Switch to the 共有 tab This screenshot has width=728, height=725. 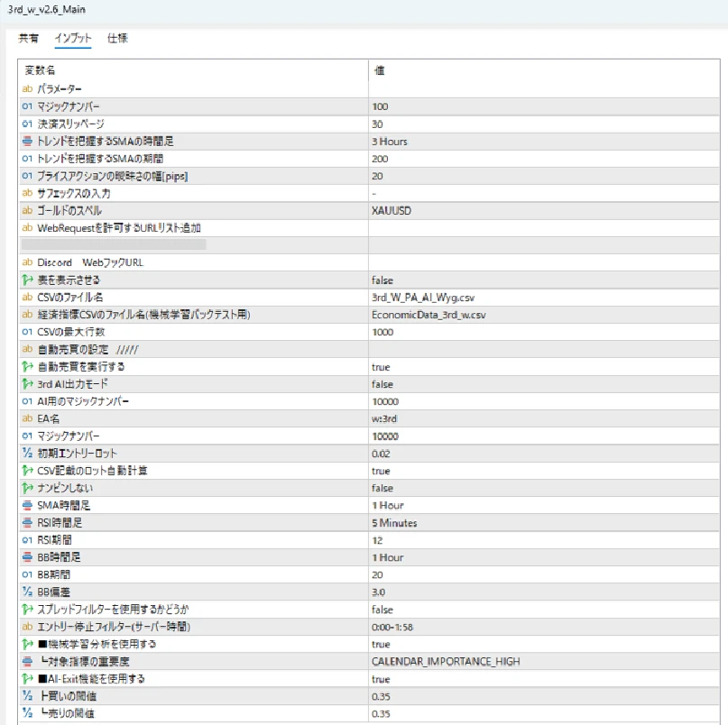29,38
